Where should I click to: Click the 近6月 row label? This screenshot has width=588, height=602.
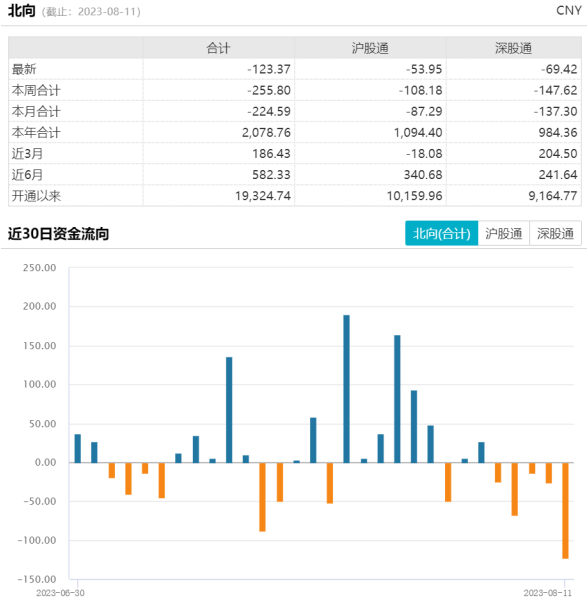(27, 175)
